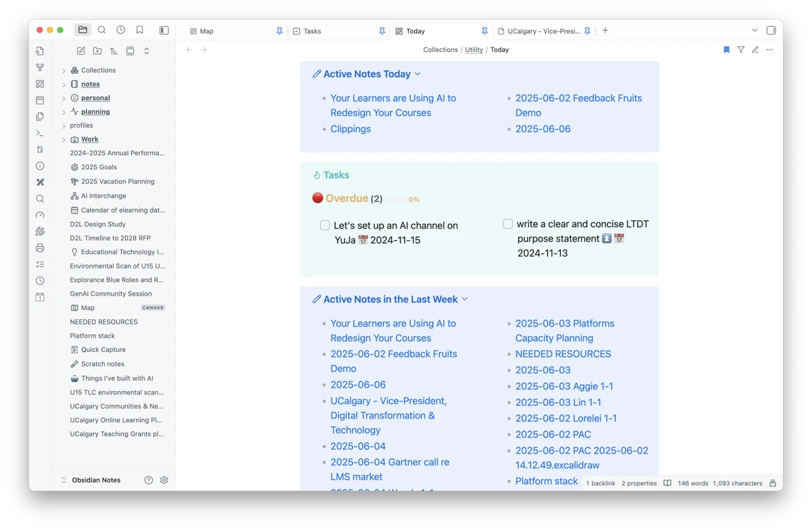Open the NEEDED RESOURCES note link
812x529 pixels.
tap(563, 354)
